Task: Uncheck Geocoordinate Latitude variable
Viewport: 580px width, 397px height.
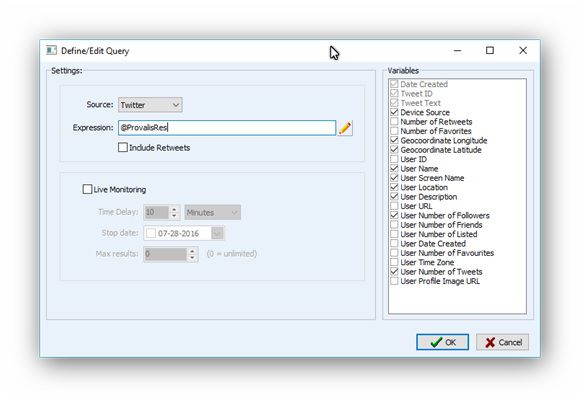Action: [x=394, y=149]
